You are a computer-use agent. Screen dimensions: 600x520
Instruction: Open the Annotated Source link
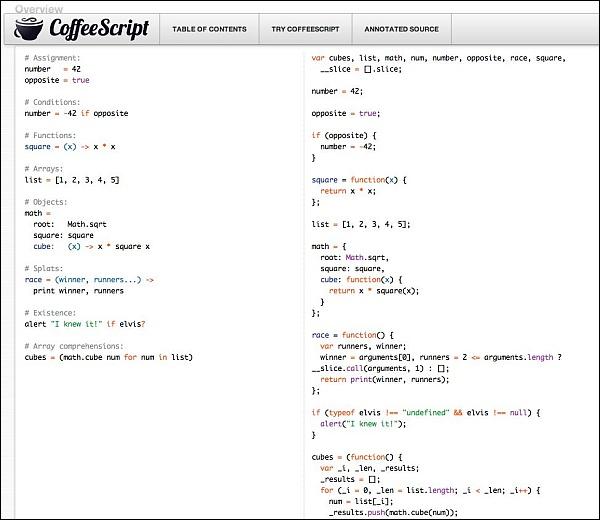[x=401, y=29]
